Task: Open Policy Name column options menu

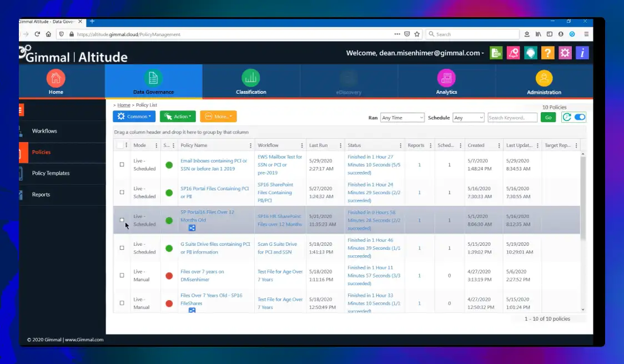Action: [250, 145]
